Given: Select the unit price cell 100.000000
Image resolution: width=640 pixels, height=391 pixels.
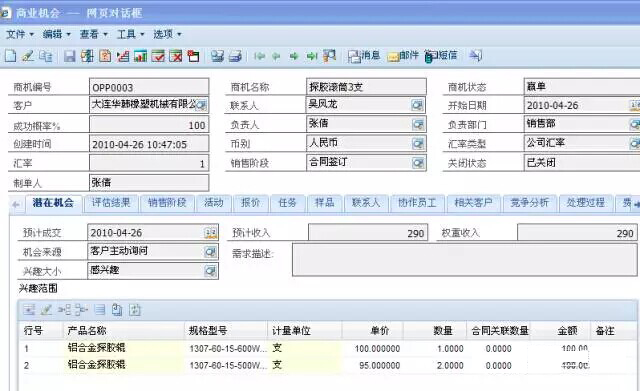Looking at the screenshot, I should pos(372,349).
